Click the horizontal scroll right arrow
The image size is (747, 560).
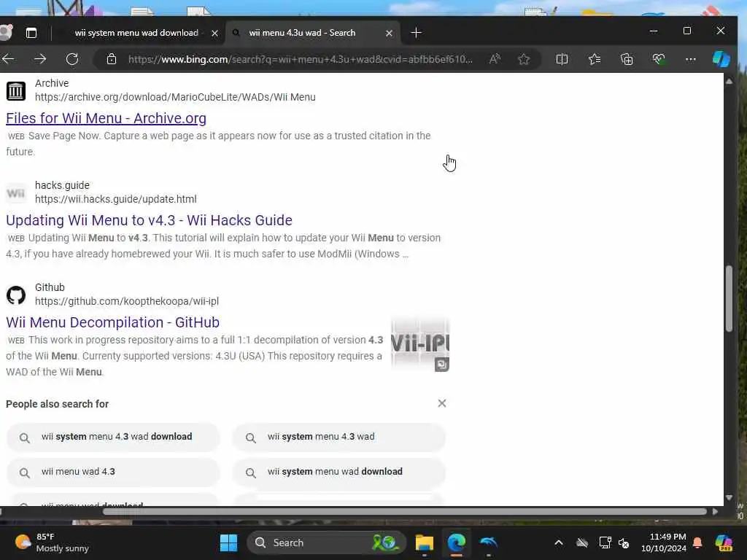point(715,511)
